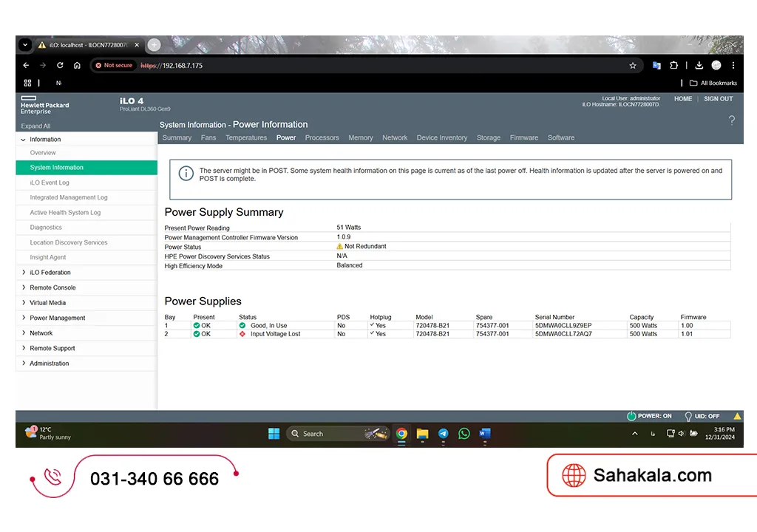Screen dimensions: 757x532
Task: Open Google Chrome in the taskbar
Action: [x=401, y=434]
